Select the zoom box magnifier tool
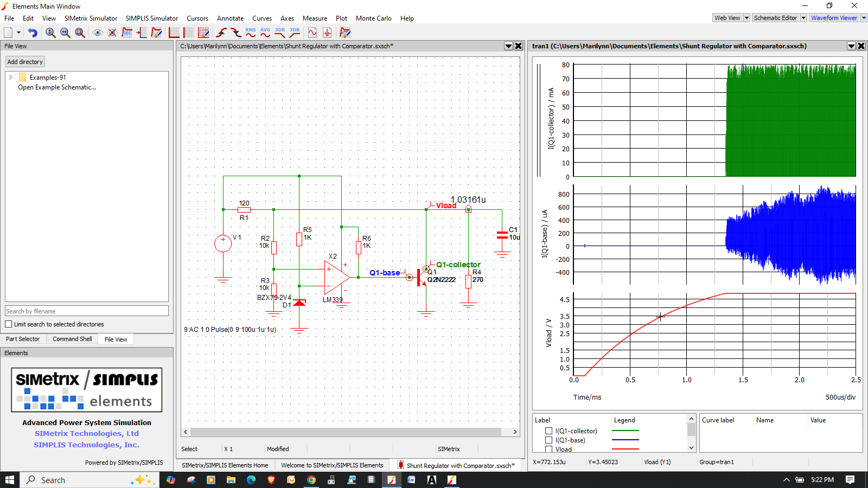The image size is (868, 488). [x=80, y=33]
